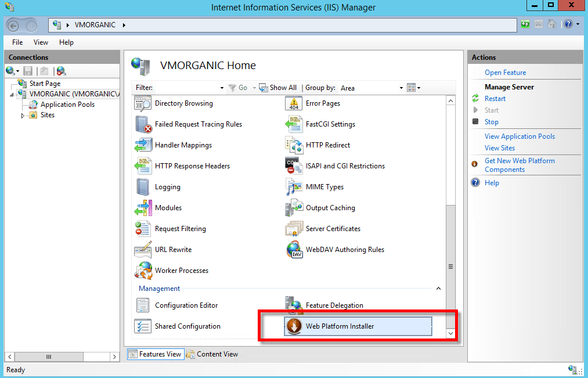Open the Server Certificates icon

[x=294, y=229]
